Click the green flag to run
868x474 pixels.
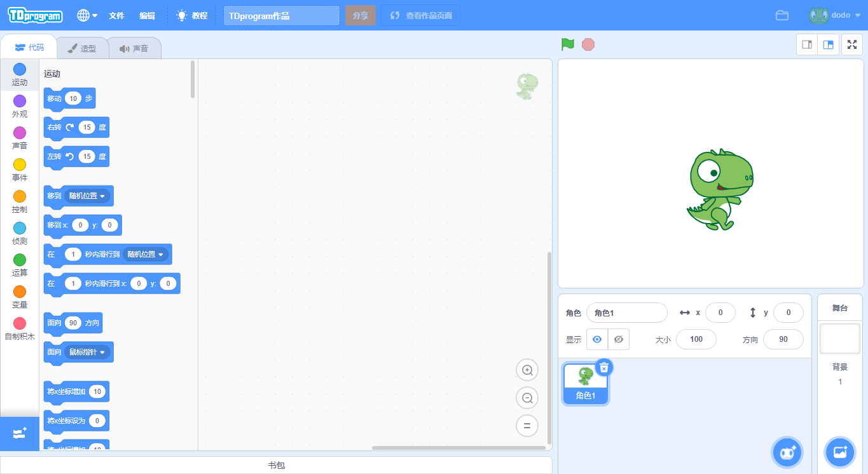click(x=567, y=44)
